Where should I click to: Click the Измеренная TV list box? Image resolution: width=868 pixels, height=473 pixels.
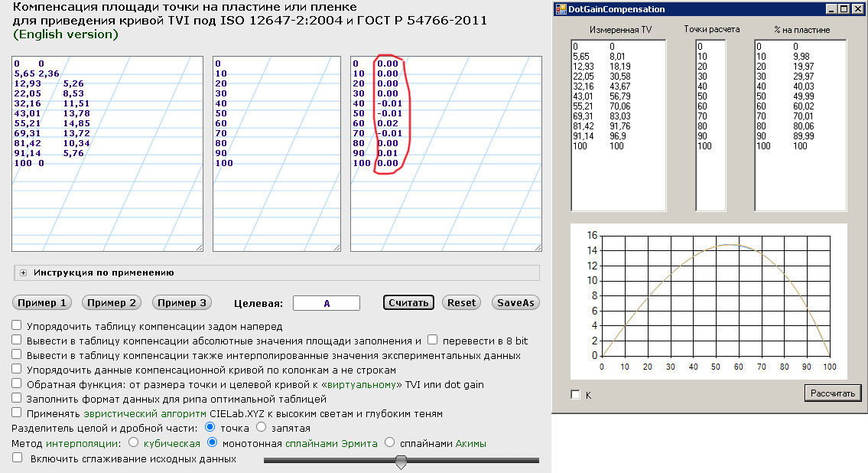[x=619, y=126]
